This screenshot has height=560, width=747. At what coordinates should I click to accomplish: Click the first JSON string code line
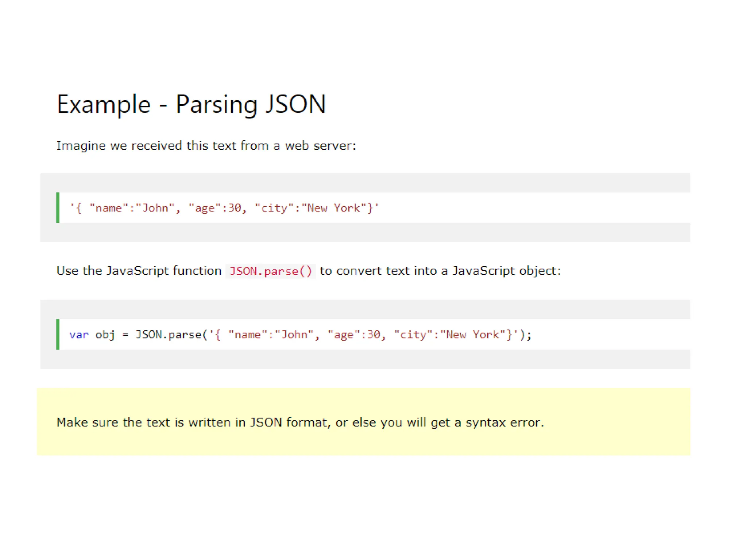(224, 208)
